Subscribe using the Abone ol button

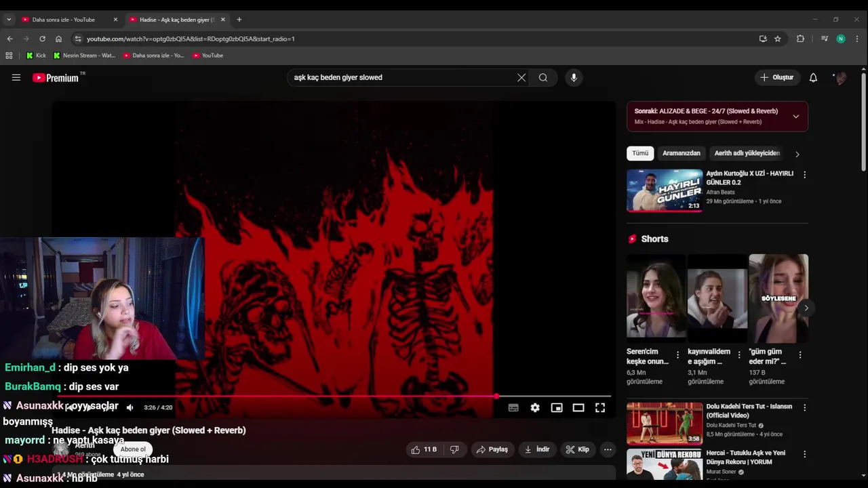click(133, 449)
